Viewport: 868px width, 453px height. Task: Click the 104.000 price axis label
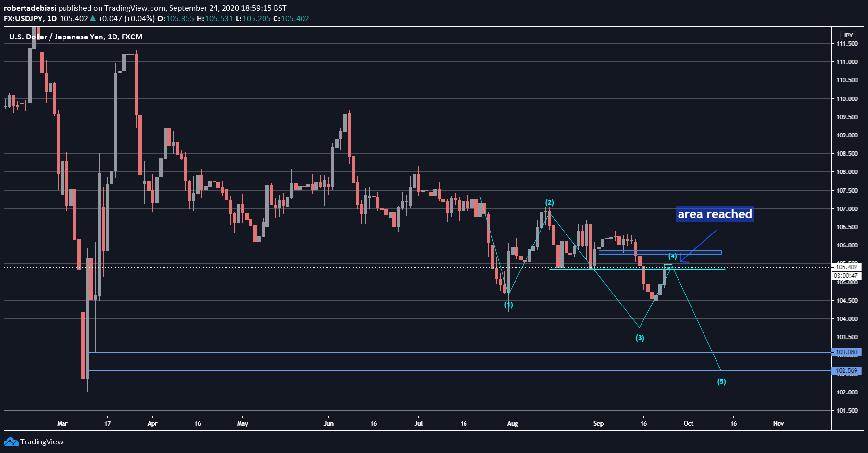(x=847, y=319)
